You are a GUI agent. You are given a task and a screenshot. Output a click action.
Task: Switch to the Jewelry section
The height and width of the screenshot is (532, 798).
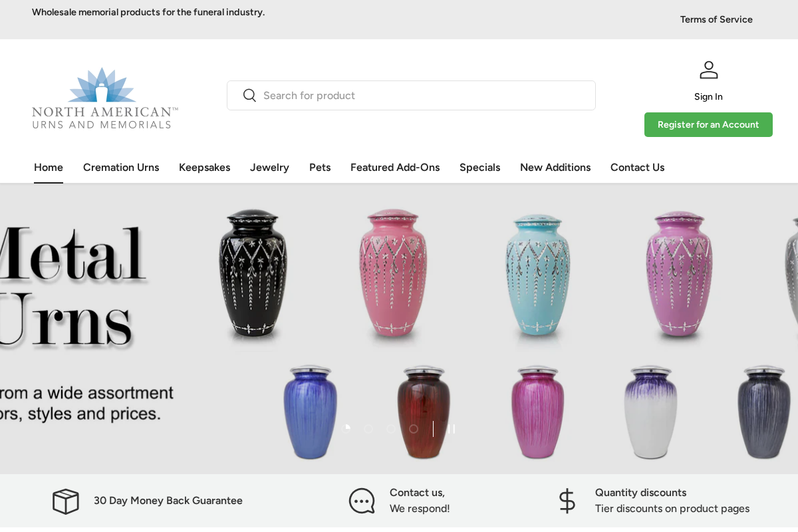tap(269, 167)
